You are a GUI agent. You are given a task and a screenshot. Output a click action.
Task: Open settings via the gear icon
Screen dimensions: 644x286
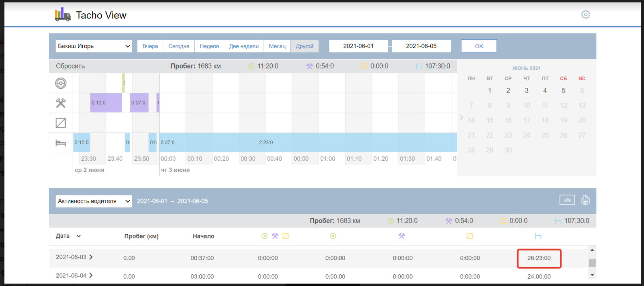coord(586,15)
